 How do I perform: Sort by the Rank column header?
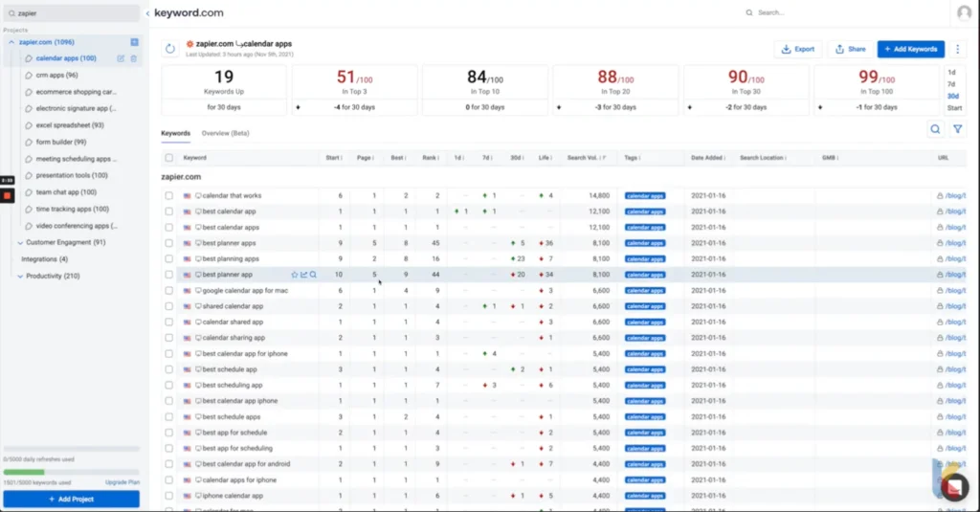[430, 158]
